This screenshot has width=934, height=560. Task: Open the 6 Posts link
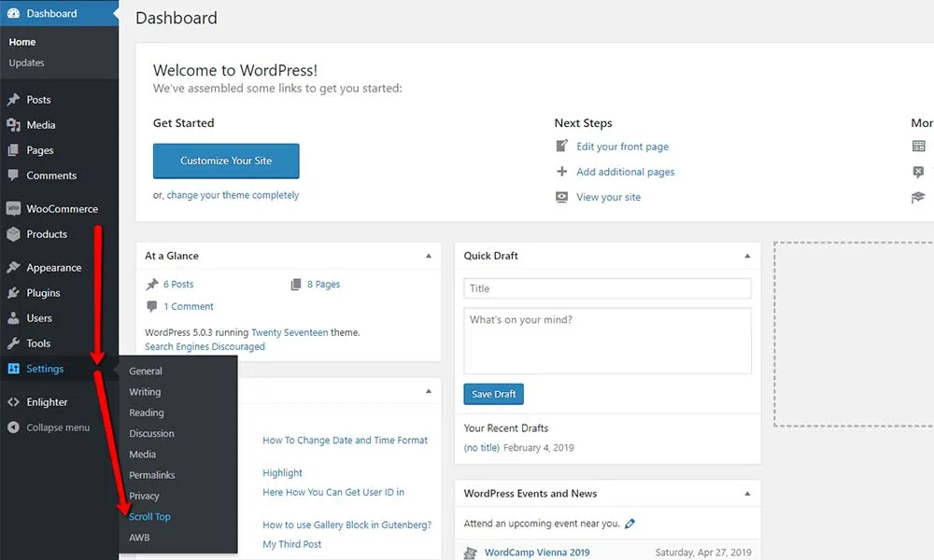178,285
